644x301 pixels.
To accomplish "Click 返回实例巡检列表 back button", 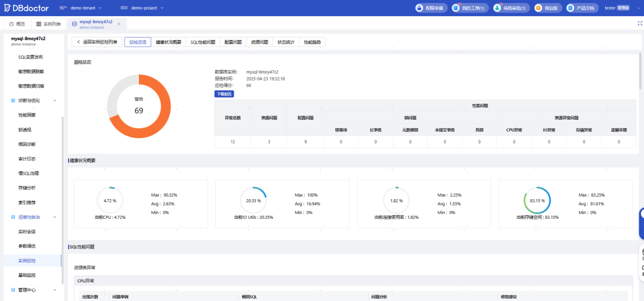I will click(x=97, y=42).
